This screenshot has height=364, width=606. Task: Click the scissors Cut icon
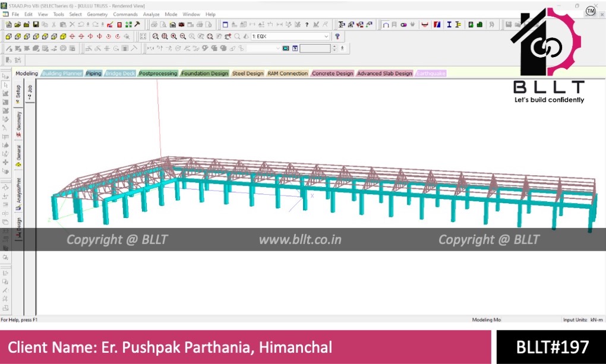coord(53,24)
